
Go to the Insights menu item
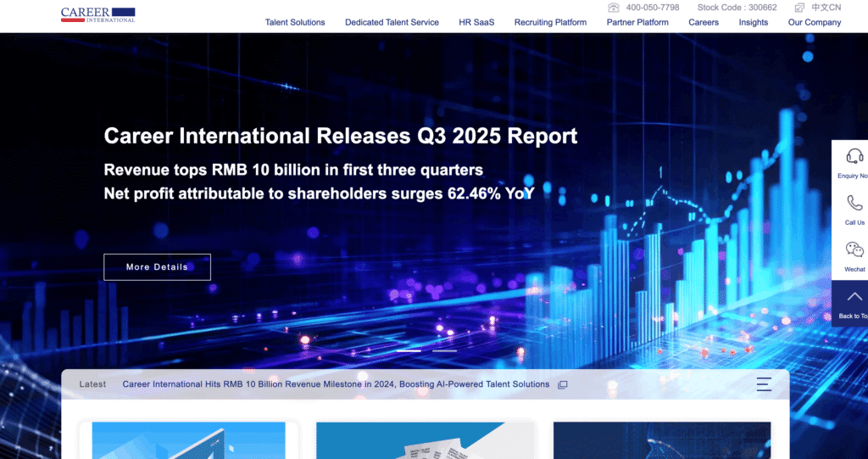754,22
